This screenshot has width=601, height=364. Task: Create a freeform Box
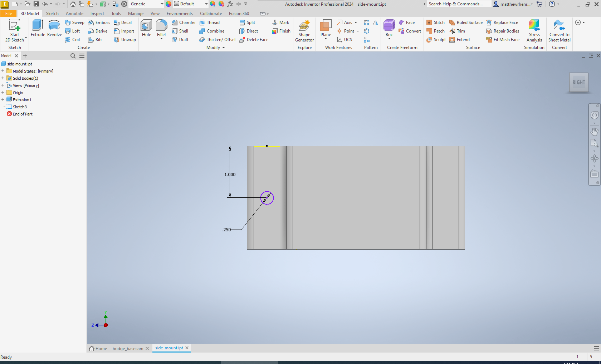389,28
